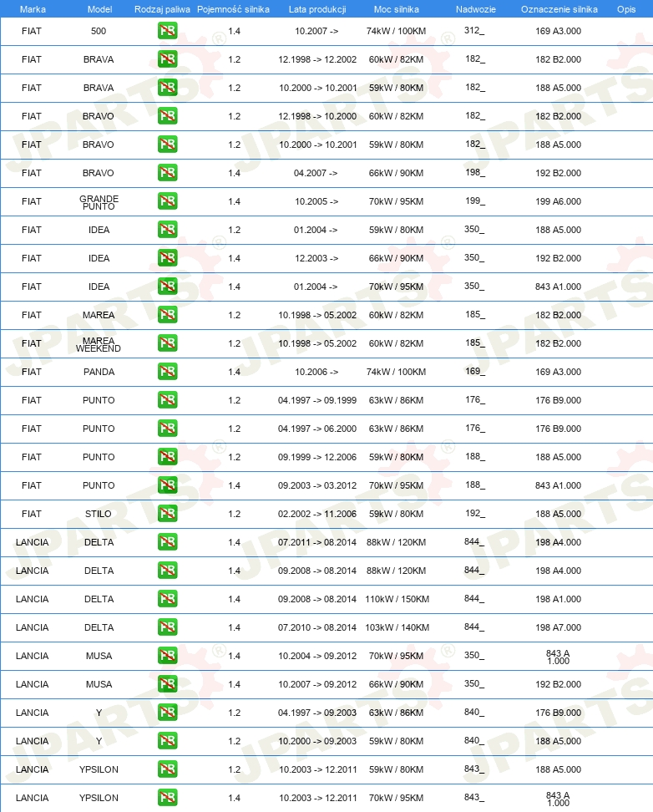653x812 pixels.
Task: Click the fuel icon for MUSA 66kW / 90KM
Action: point(167,684)
